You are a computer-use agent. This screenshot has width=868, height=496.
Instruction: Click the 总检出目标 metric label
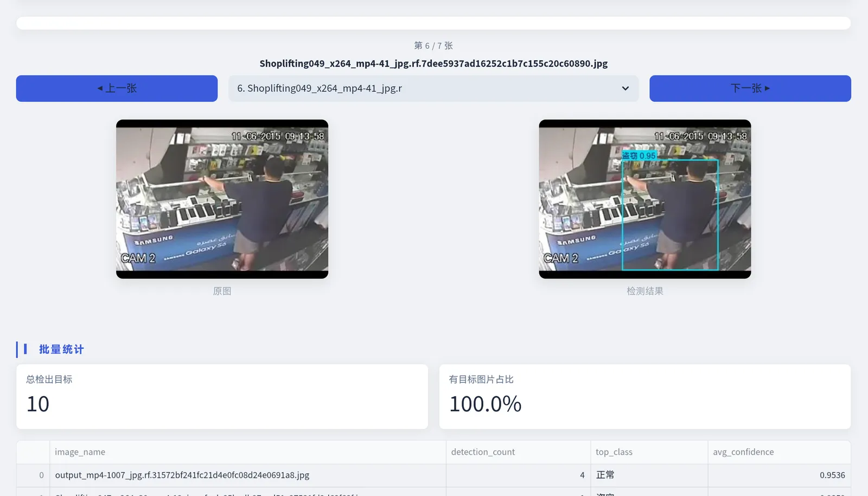coord(49,379)
